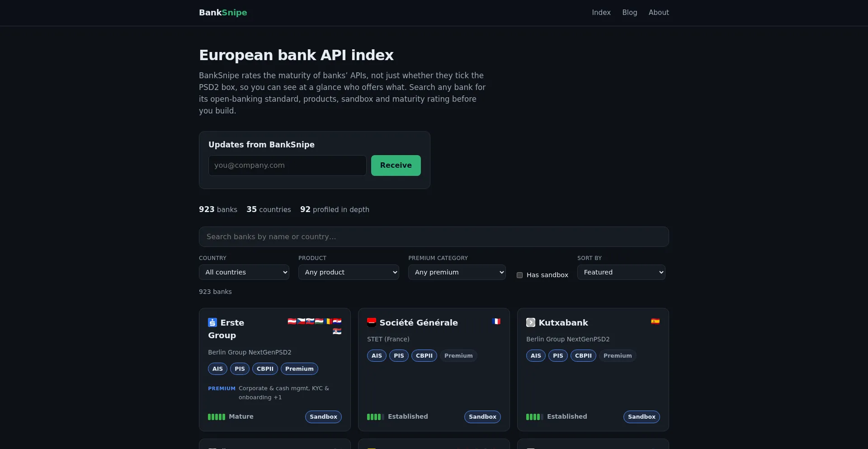Image resolution: width=868 pixels, height=449 pixels.
Task: Open the Product filter dropdown
Action: [x=349, y=272]
